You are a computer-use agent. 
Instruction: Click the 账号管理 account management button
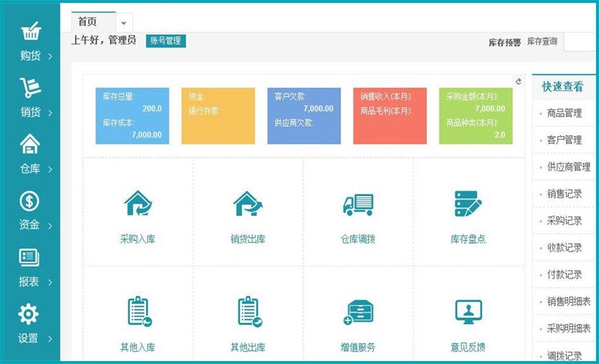tap(166, 41)
